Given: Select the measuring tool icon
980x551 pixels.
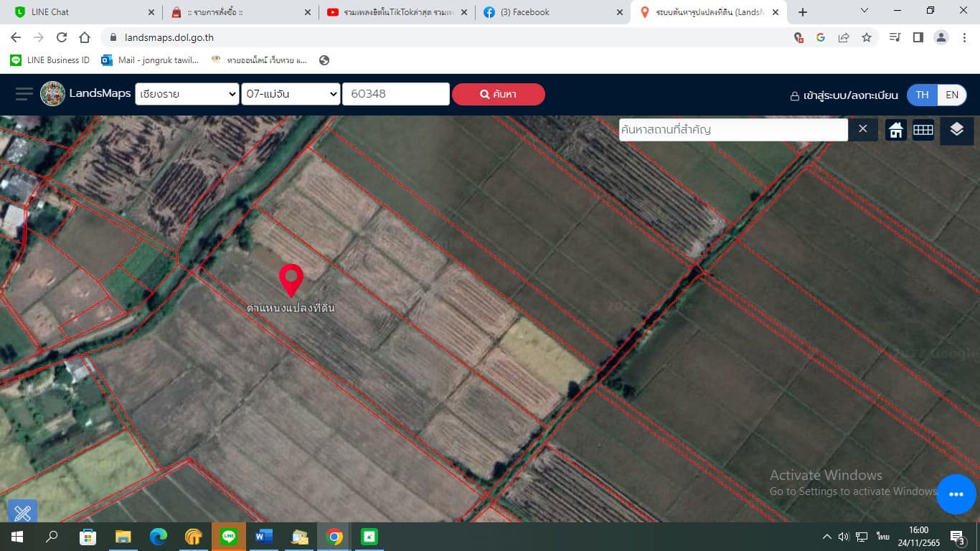Looking at the screenshot, I should (x=22, y=512).
